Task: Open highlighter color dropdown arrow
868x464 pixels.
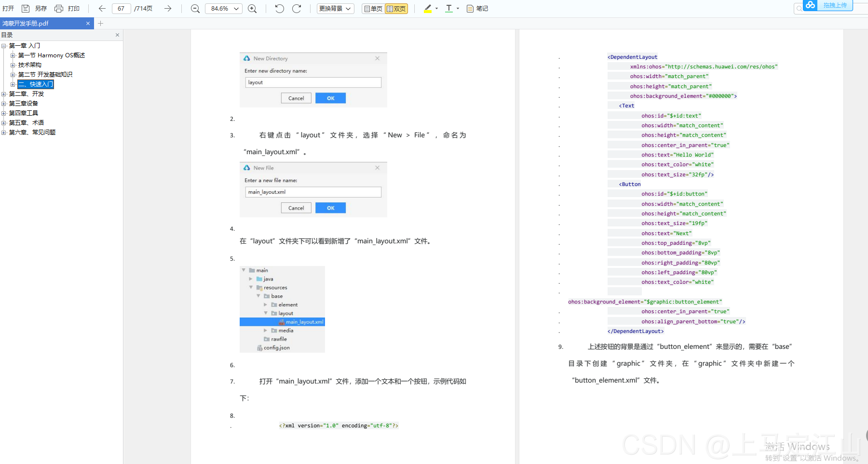Action: [436, 8]
